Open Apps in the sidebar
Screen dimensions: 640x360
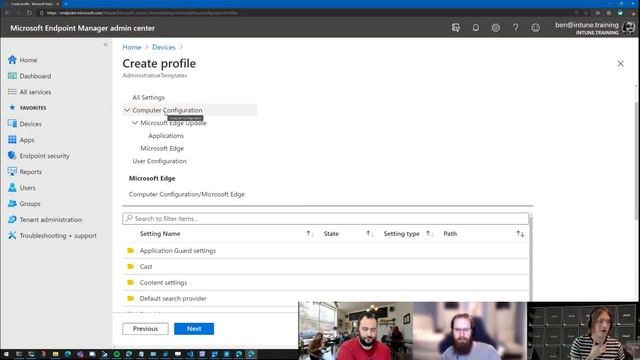(27, 140)
